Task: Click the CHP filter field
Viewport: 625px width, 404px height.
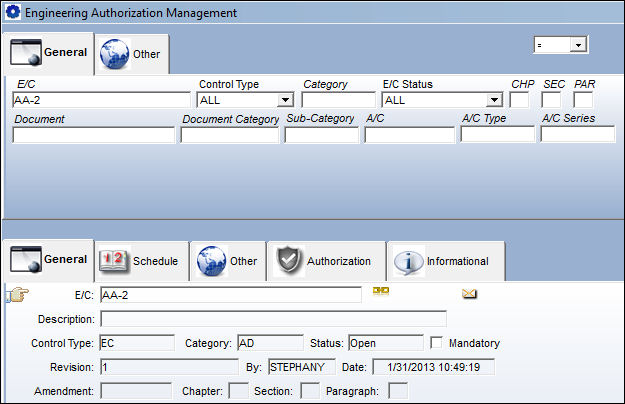Action: pos(519,100)
